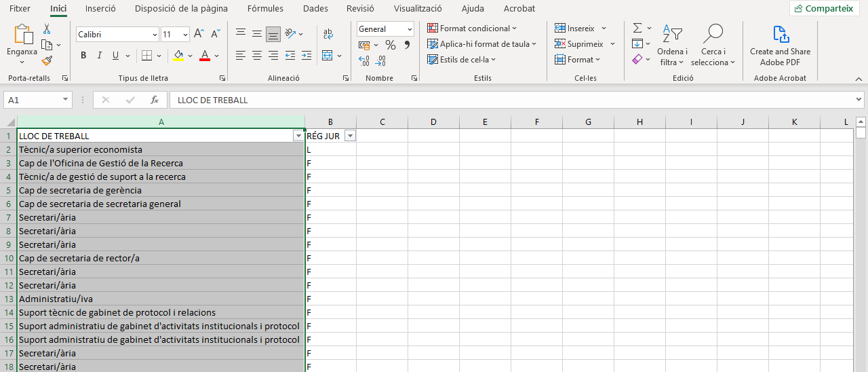Image resolution: width=868 pixels, height=372 pixels.
Task: Toggle Bold formatting
Action: (x=83, y=56)
